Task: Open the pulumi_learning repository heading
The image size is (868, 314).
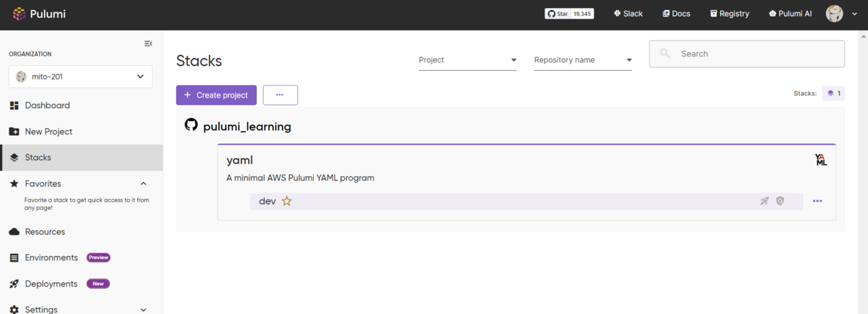Action: click(x=247, y=127)
